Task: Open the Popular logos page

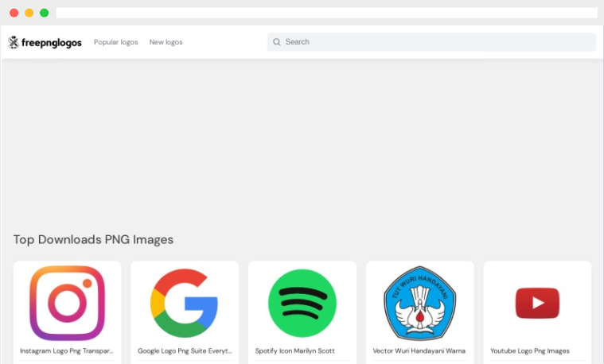Action: [x=116, y=42]
